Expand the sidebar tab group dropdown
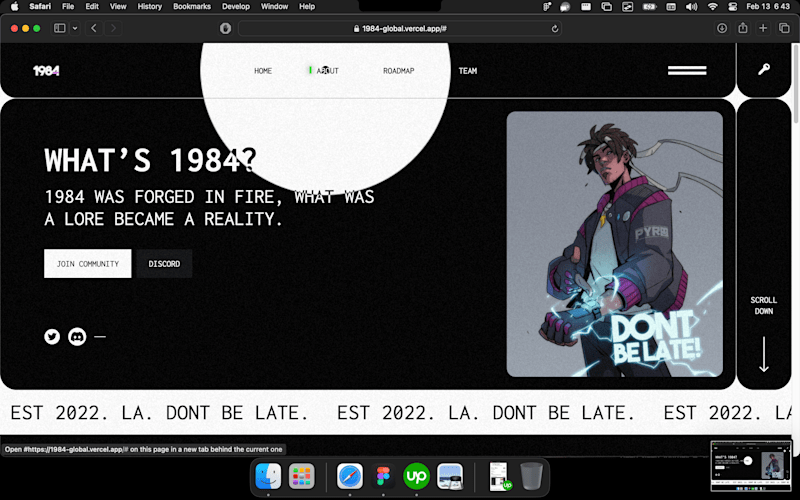800x500 pixels. [x=75, y=28]
